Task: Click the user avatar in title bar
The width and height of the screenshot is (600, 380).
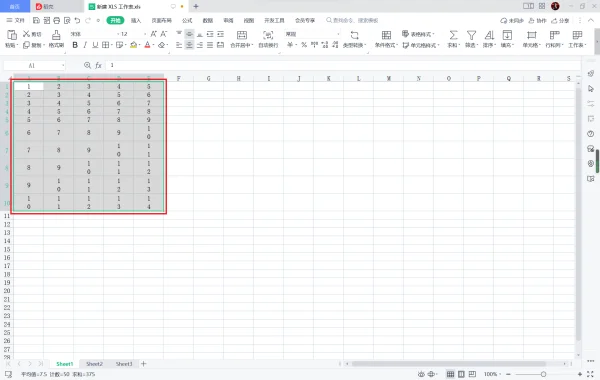Action: coord(555,6)
